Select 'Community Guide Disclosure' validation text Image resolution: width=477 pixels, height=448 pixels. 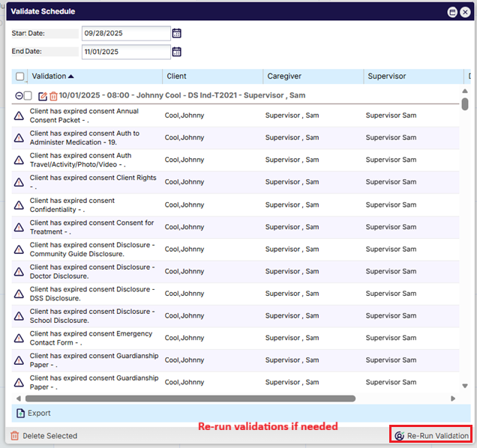point(92,249)
